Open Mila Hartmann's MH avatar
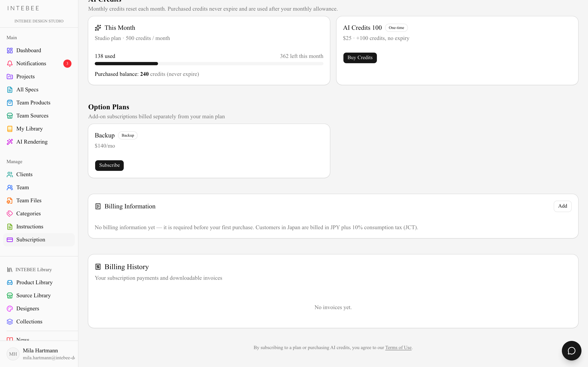Image resolution: width=588 pixels, height=367 pixels. [13, 354]
